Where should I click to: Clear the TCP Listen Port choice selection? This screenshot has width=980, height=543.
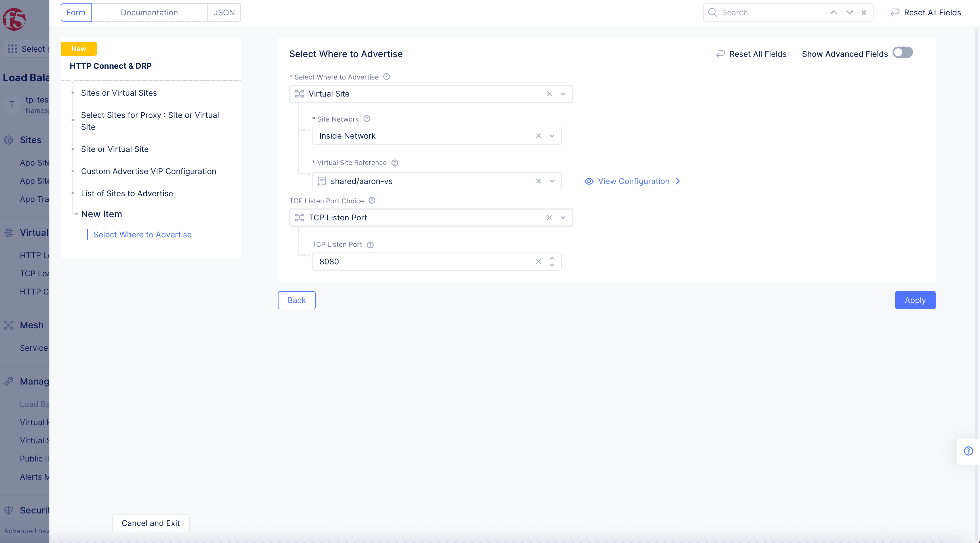click(x=549, y=218)
